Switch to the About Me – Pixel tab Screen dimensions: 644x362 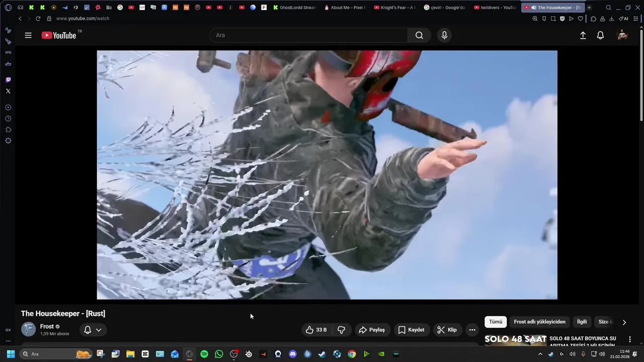tap(345, 8)
